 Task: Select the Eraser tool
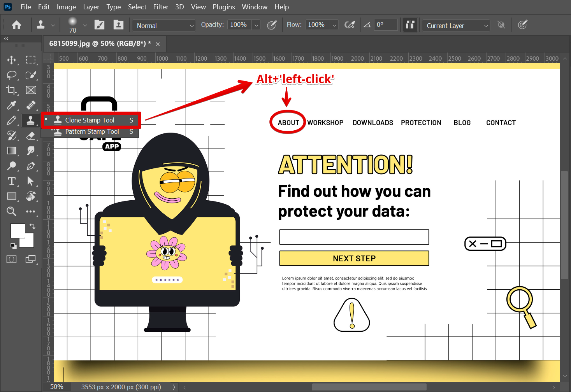pyautogui.click(x=31, y=136)
